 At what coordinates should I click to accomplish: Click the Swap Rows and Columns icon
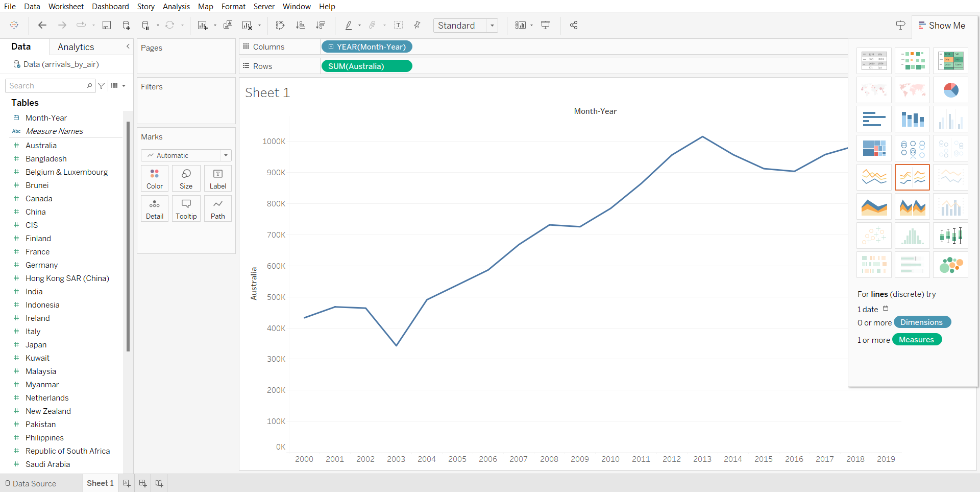click(x=280, y=25)
